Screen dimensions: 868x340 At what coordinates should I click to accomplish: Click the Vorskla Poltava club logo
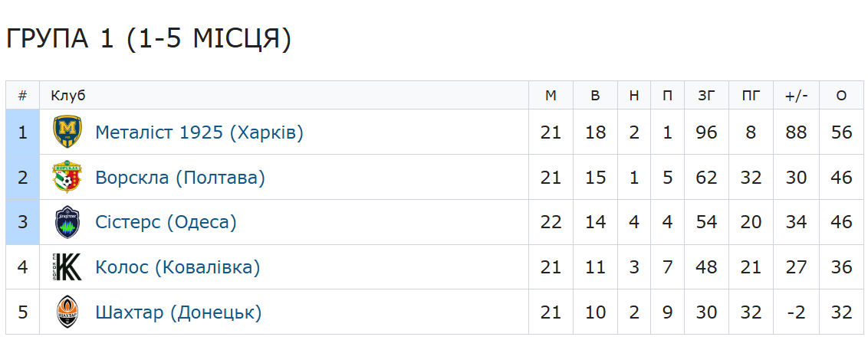click(x=67, y=178)
